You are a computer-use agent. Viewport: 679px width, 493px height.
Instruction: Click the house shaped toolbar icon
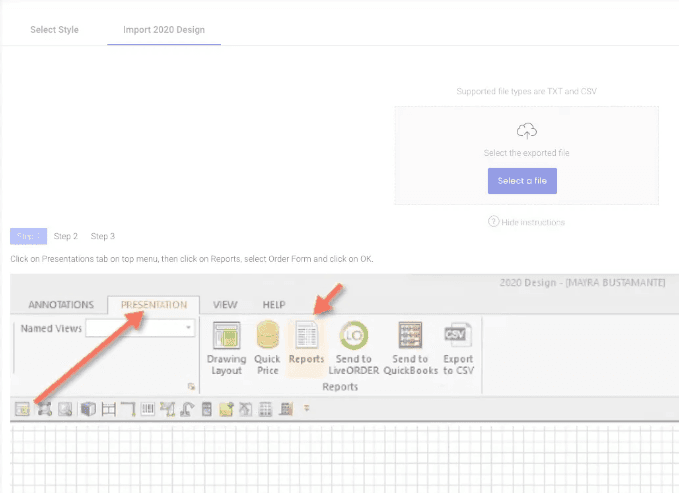(x=246, y=409)
